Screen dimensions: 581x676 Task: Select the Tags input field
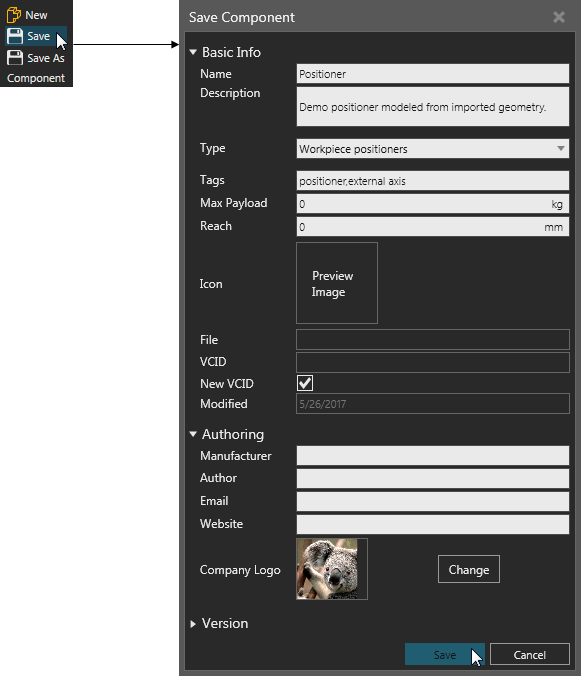point(433,181)
